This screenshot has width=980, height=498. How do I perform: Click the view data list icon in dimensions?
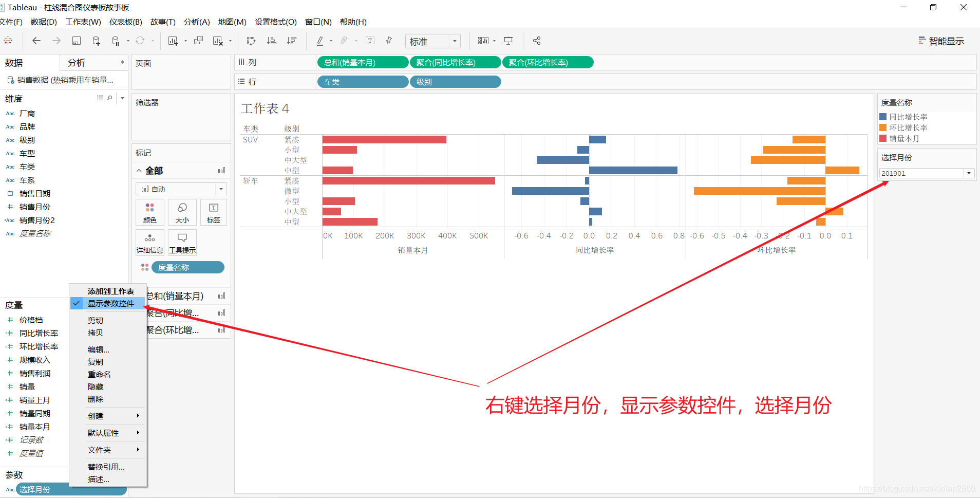click(x=100, y=98)
